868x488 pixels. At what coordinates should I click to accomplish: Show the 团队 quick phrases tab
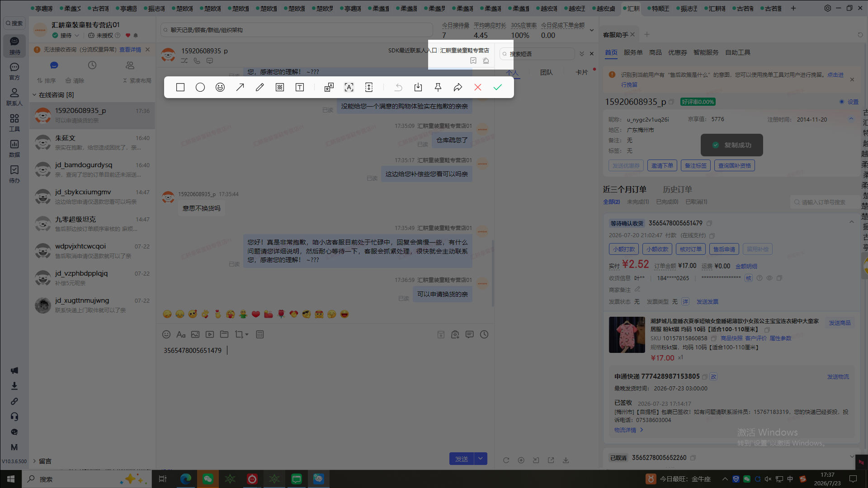[547, 72]
